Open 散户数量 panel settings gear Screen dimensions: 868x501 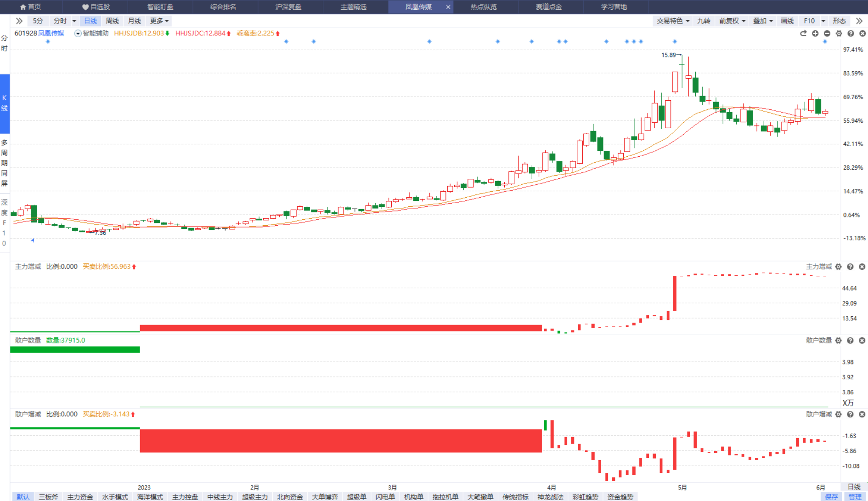coord(839,341)
